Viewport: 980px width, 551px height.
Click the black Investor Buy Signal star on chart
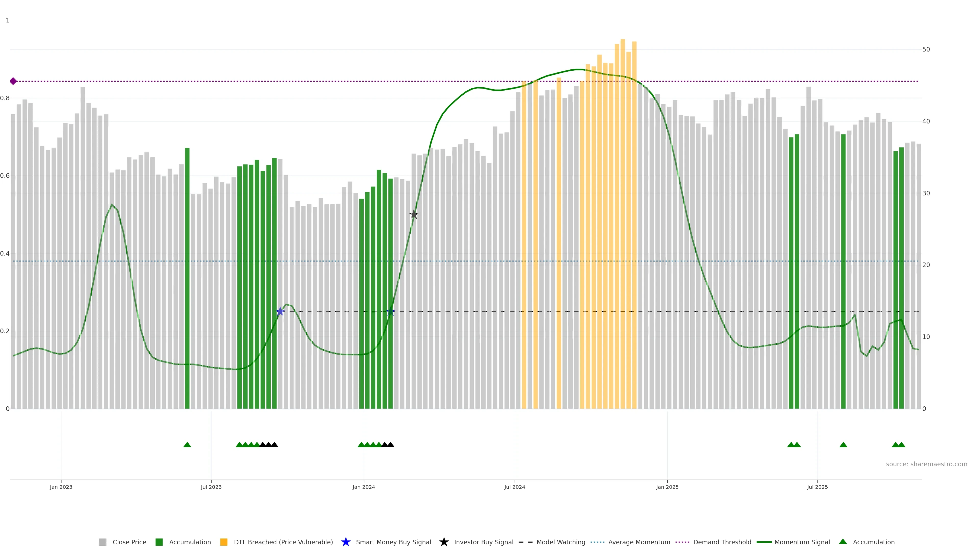pyautogui.click(x=413, y=215)
